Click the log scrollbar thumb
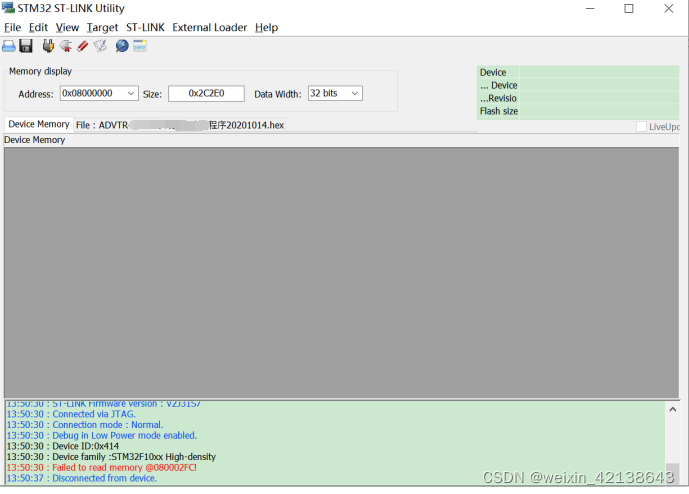Image resolution: width=689 pixels, height=494 pixels. (672, 472)
